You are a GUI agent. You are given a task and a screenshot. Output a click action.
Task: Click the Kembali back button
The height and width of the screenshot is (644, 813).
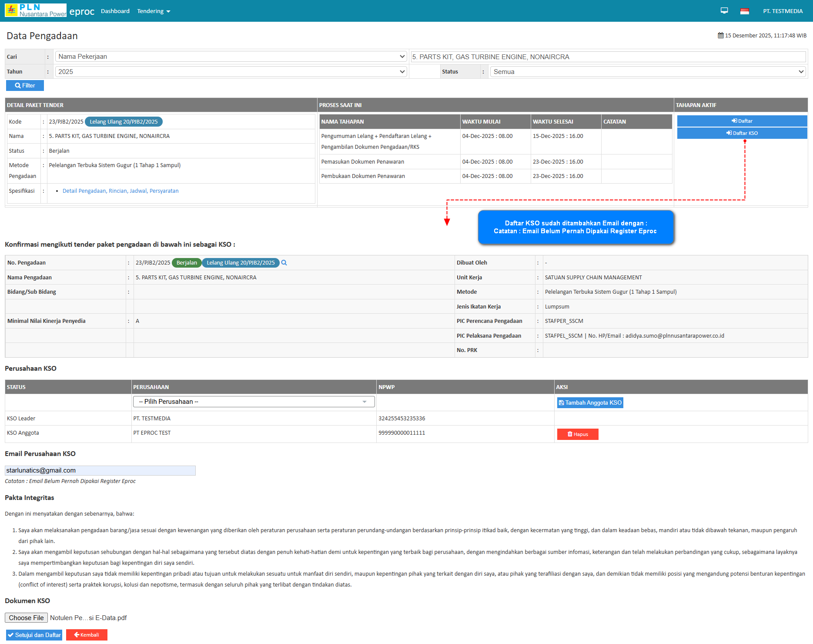click(87, 635)
